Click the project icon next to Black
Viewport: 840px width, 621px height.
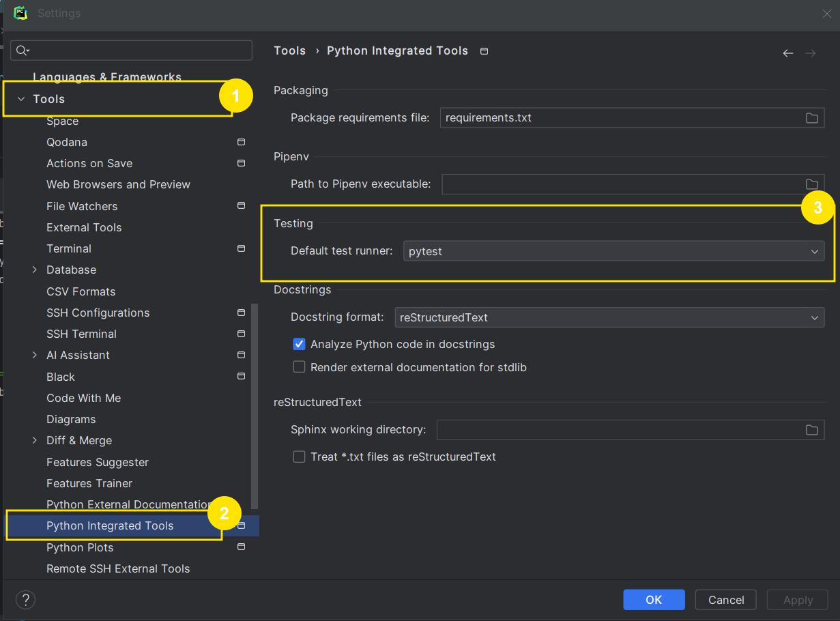tap(241, 376)
